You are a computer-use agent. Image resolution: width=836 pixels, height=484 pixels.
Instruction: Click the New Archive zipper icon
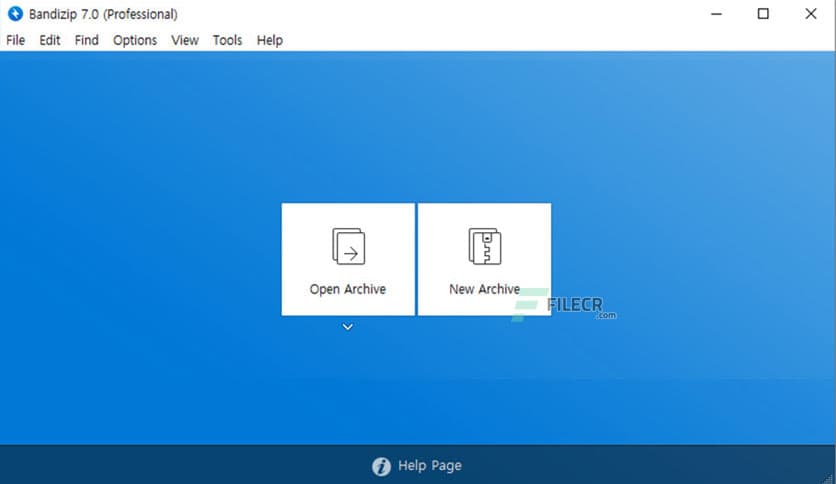tap(485, 246)
